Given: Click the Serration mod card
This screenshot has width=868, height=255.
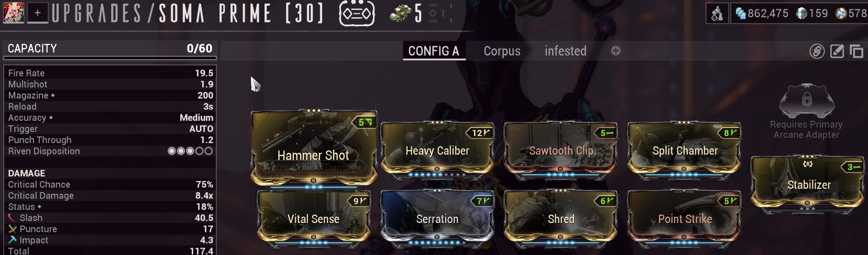Looking at the screenshot, I should point(437,218).
